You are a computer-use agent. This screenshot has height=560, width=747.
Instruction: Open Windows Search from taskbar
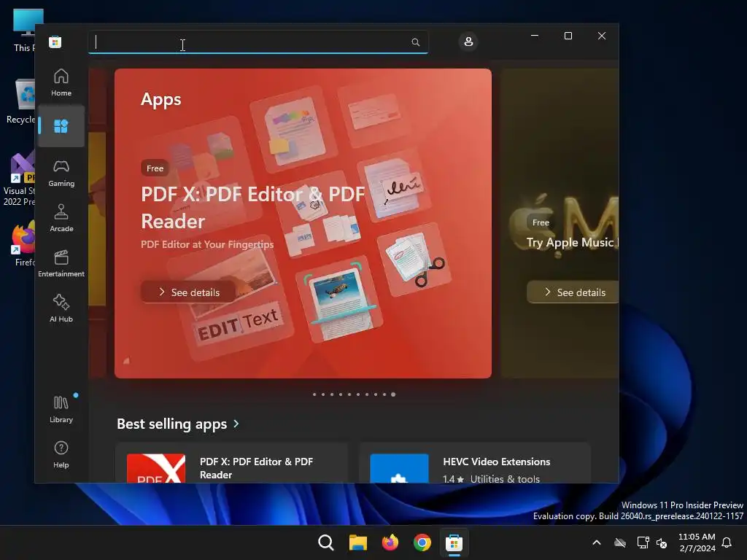(326, 542)
